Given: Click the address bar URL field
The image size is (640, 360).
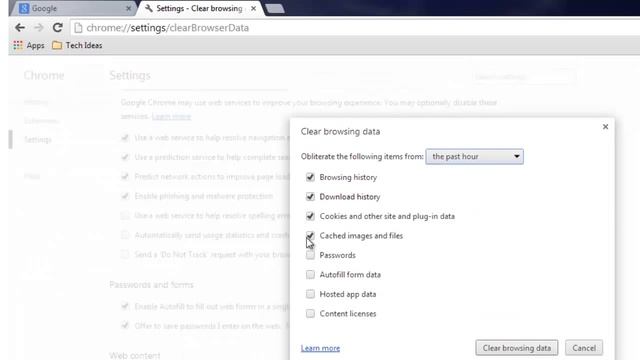Looking at the screenshot, I should click(354, 28).
